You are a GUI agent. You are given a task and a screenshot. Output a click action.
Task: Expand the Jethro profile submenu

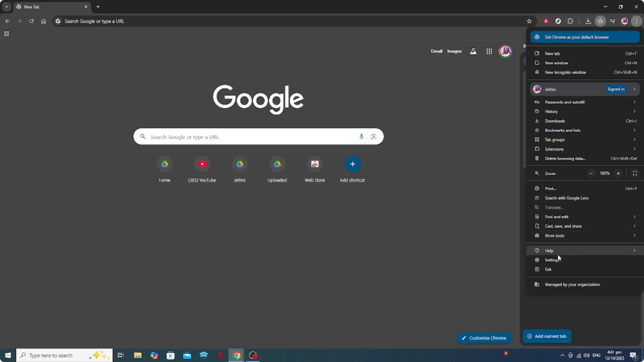pyautogui.click(x=585, y=89)
